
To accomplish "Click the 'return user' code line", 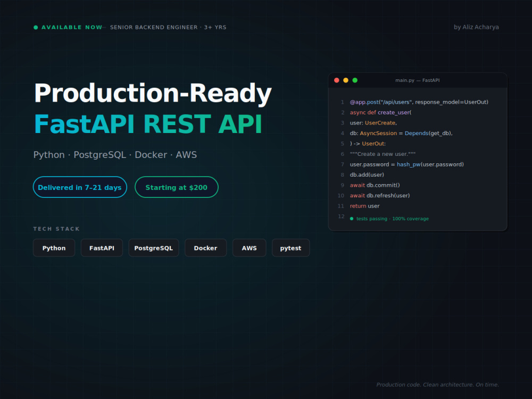I will point(365,206).
